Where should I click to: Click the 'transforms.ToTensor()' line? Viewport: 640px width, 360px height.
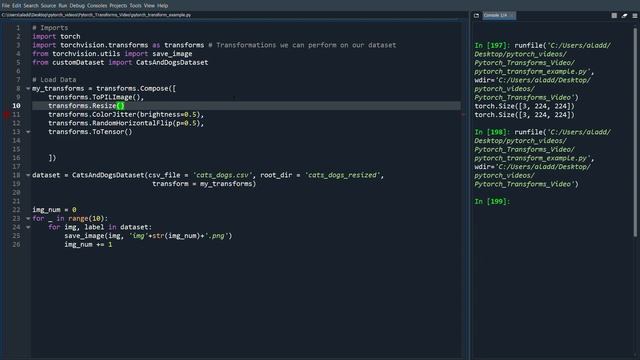coord(90,132)
